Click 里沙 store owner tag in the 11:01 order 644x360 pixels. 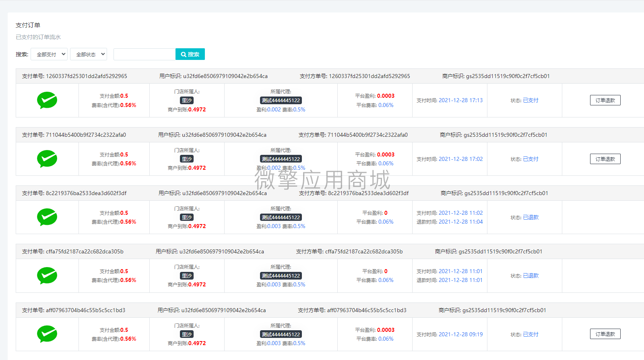tap(187, 276)
